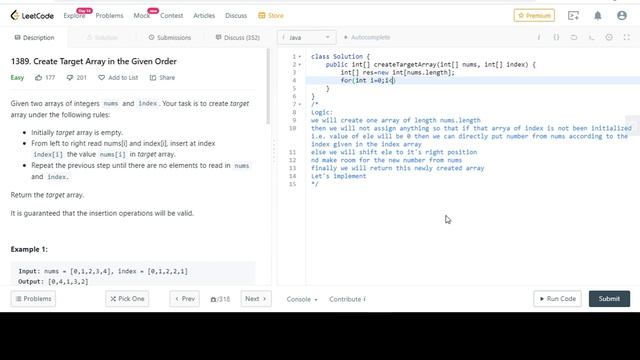Open the editor shortcuts icon
Viewport: 640px width, 360px height.
pyautogui.click(x=591, y=37)
